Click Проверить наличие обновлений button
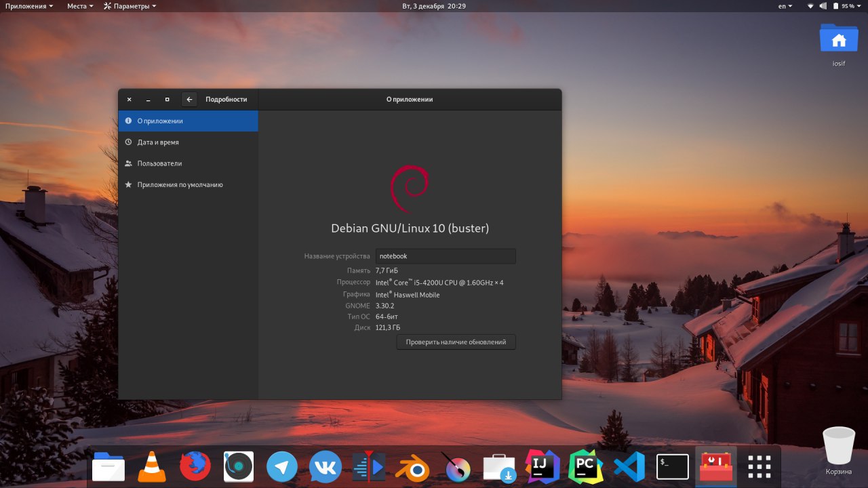 pos(456,342)
